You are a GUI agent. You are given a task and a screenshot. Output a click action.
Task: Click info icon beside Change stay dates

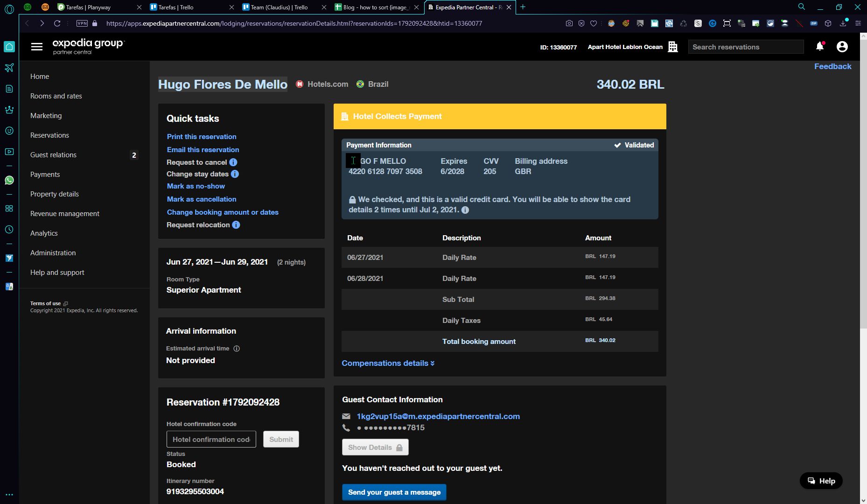click(x=235, y=174)
